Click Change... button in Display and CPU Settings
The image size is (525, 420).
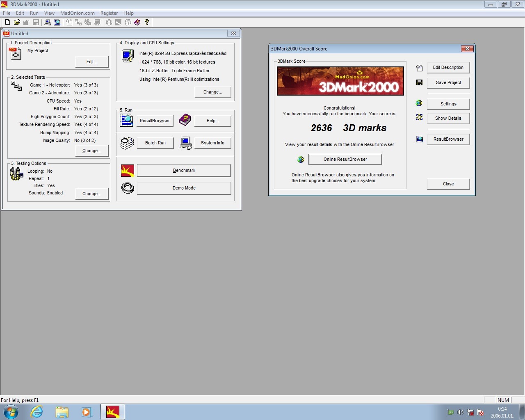(x=212, y=92)
